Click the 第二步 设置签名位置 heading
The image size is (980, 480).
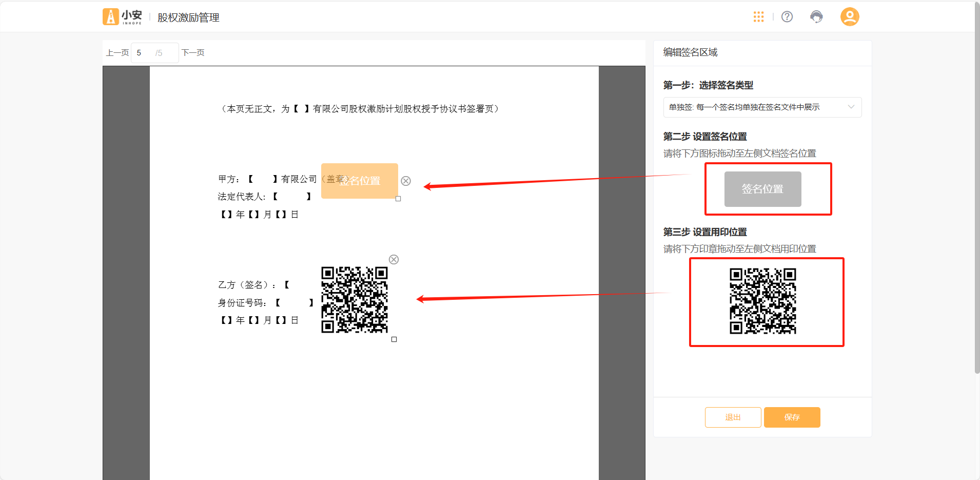click(x=705, y=137)
